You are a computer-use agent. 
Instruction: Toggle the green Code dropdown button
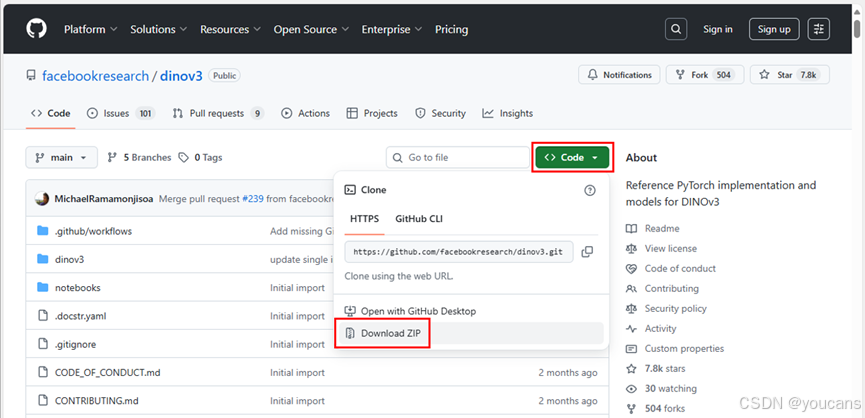point(572,158)
